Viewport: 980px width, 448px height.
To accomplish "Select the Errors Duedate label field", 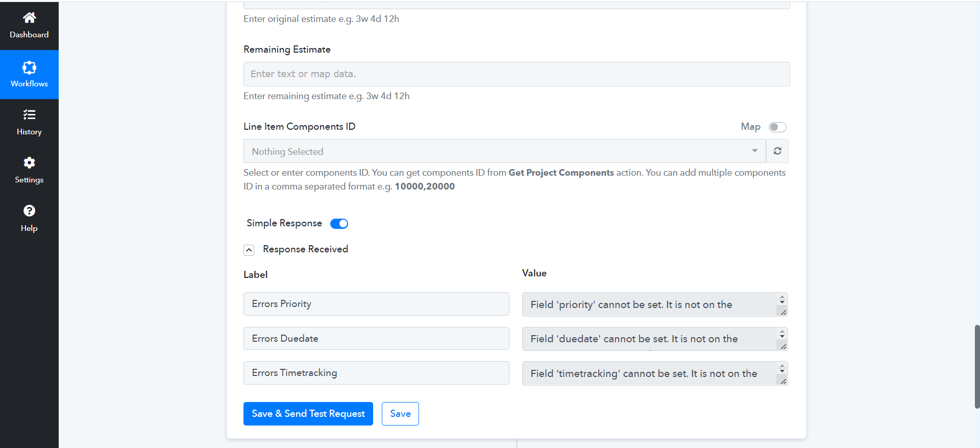I will [376, 339].
